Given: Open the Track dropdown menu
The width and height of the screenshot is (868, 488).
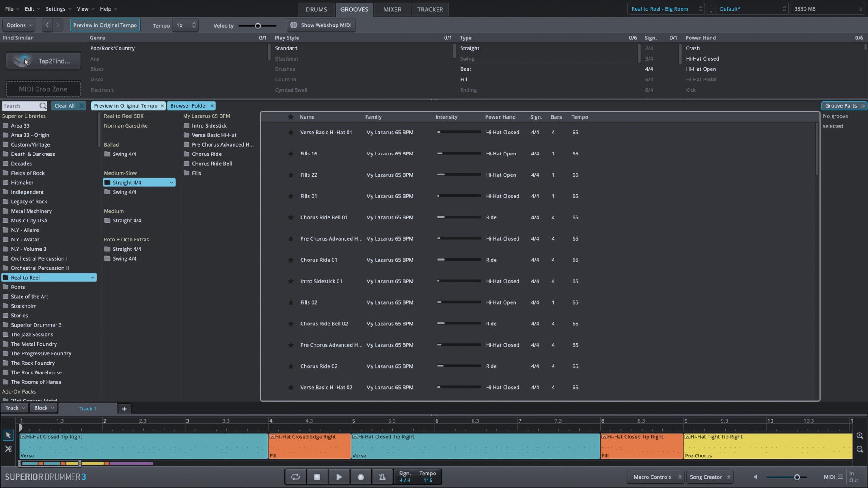Looking at the screenshot, I should click(x=15, y=408).
